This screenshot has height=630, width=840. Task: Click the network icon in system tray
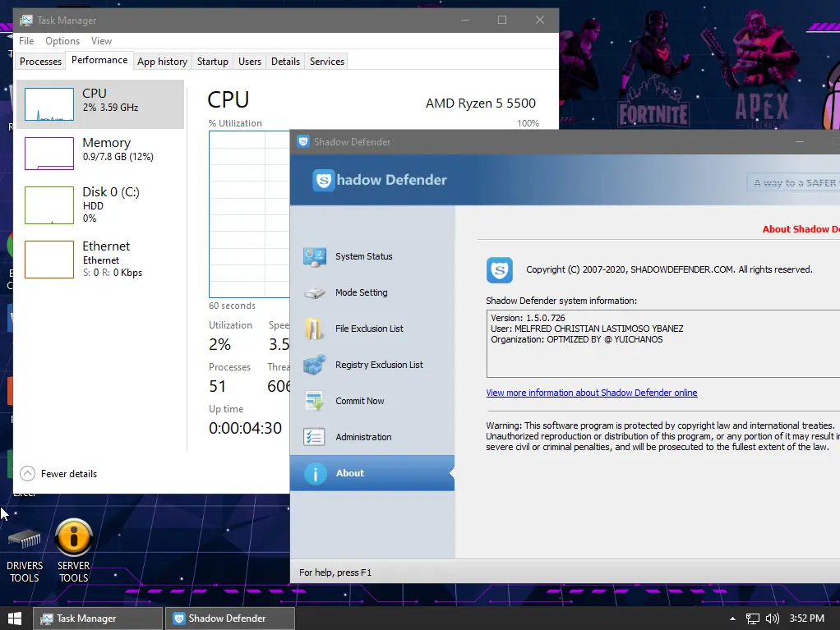[x=753, y=619]
